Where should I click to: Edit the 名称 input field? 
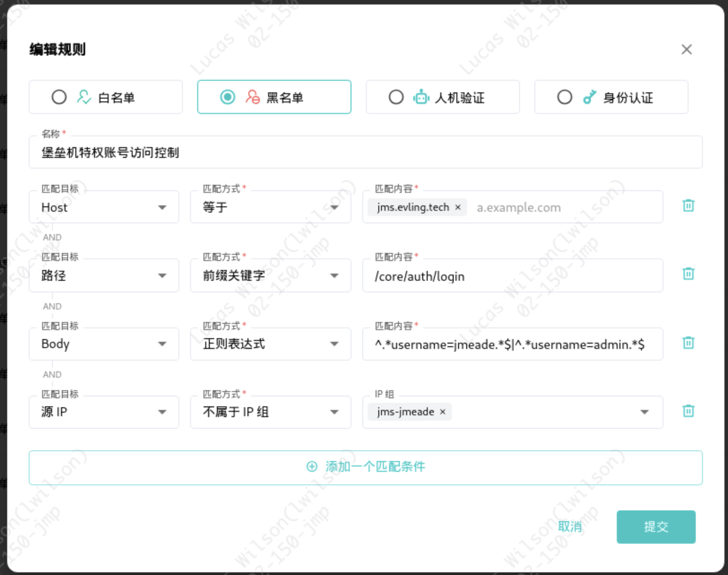click(366, 152)
